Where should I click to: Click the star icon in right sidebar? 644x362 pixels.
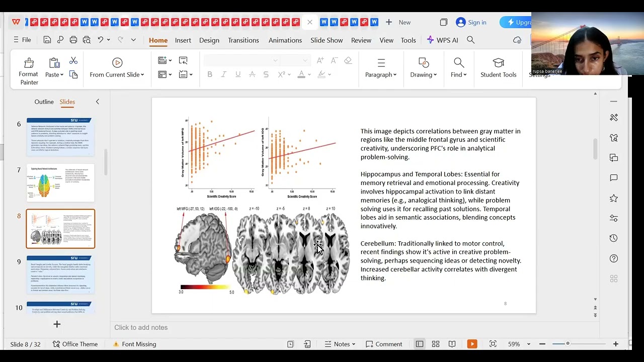[x=614, y=198]
